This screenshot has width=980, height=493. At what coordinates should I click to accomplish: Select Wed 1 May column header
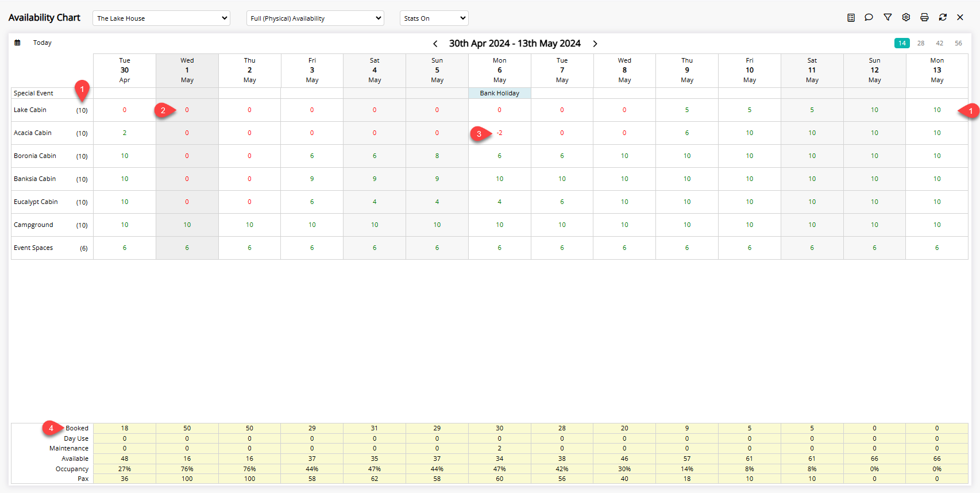click(x=187, y=70)
